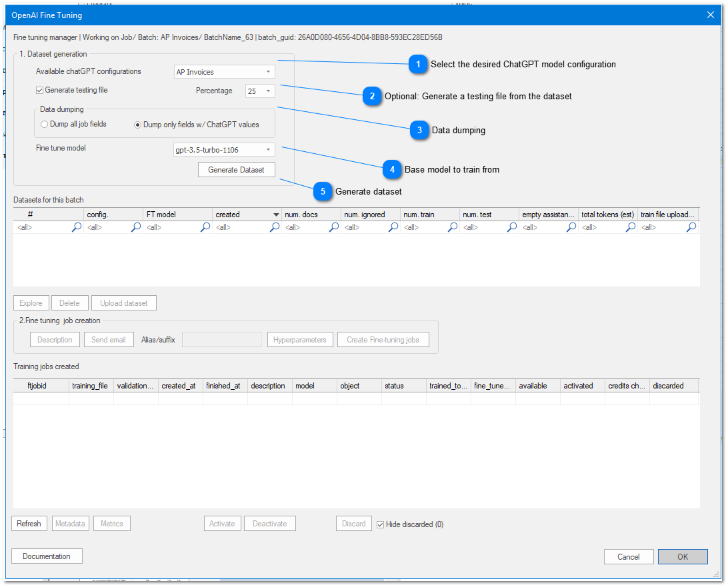Click the magnifier icon under num. train column
Image resolution: width=728 pixels, height=587 pixels.
point(452,227)
